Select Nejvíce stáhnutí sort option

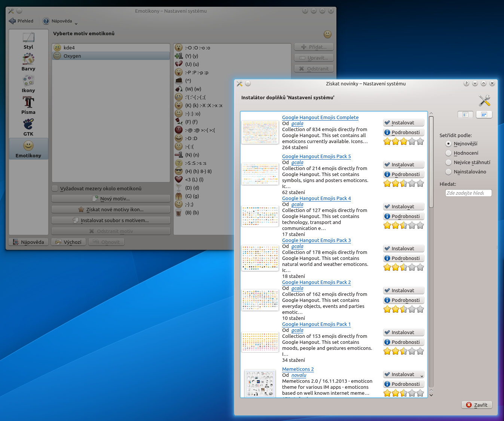[x=448, y=162]
